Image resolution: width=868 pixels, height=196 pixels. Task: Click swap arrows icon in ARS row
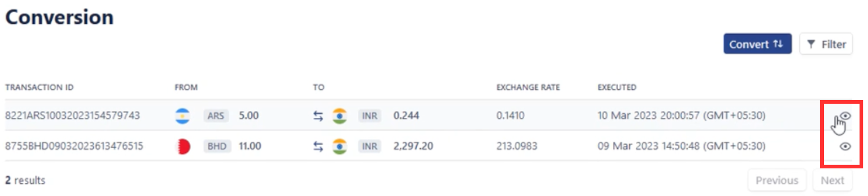pyautogui.click(x=318, y=116)
